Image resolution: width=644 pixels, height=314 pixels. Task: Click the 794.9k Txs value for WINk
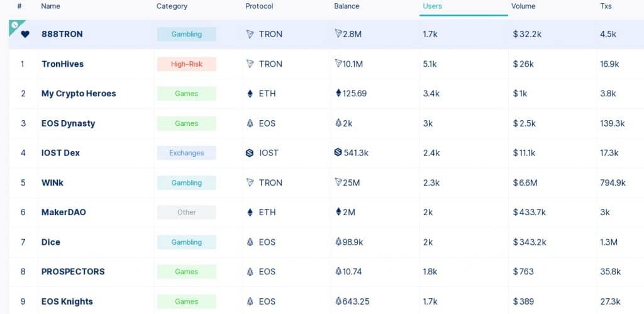[613, 182]
